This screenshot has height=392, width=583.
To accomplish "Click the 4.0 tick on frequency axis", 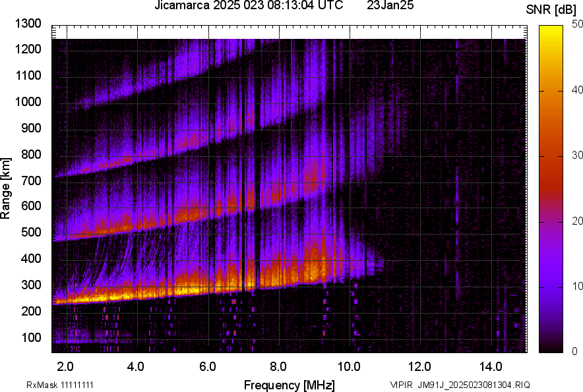I will [137, 366].
